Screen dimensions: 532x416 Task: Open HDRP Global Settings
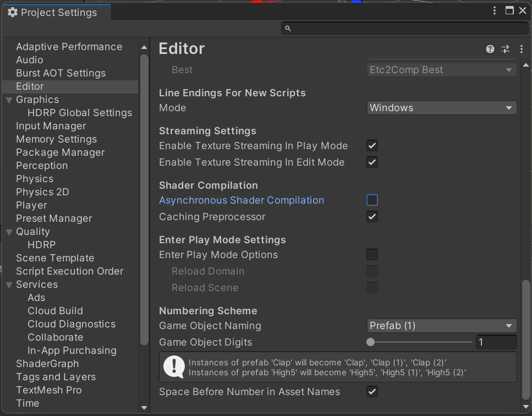point(80,113)
